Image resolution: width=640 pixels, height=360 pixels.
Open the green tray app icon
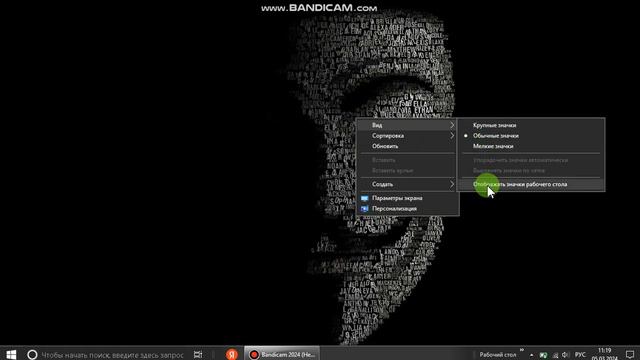[x=543, y=355]
